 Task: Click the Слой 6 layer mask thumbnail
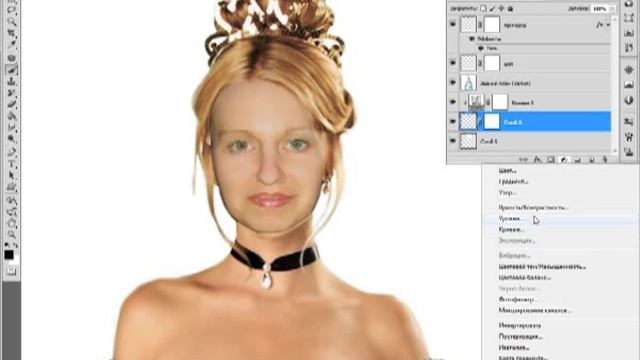[x=492, y=121]
